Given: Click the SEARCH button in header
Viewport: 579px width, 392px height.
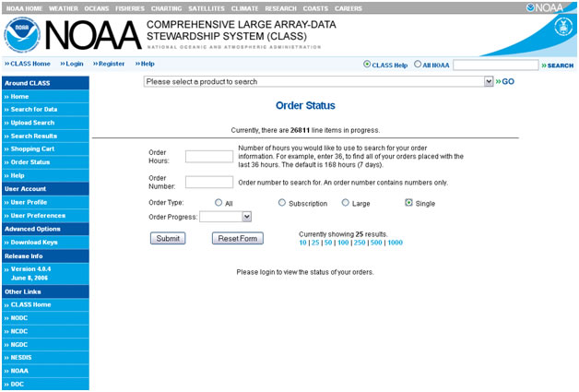Looking at the screenshot, I should 558,65.
